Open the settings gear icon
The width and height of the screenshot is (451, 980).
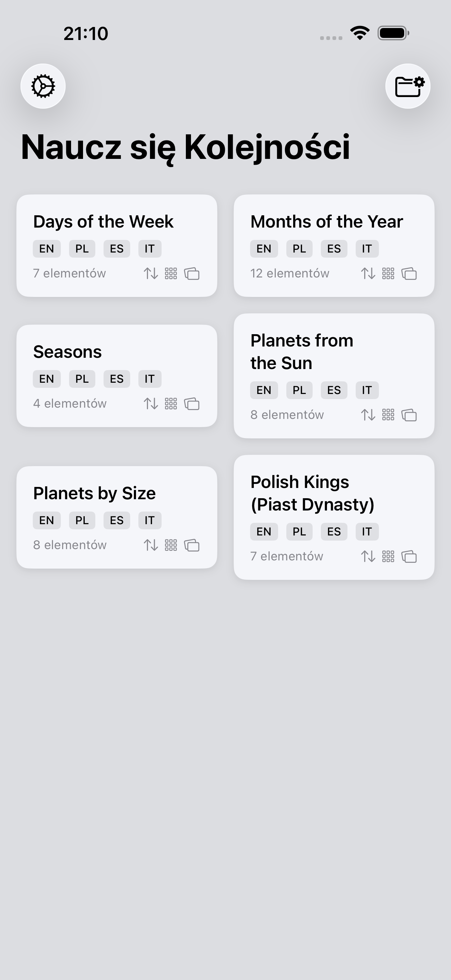point(43,86)
